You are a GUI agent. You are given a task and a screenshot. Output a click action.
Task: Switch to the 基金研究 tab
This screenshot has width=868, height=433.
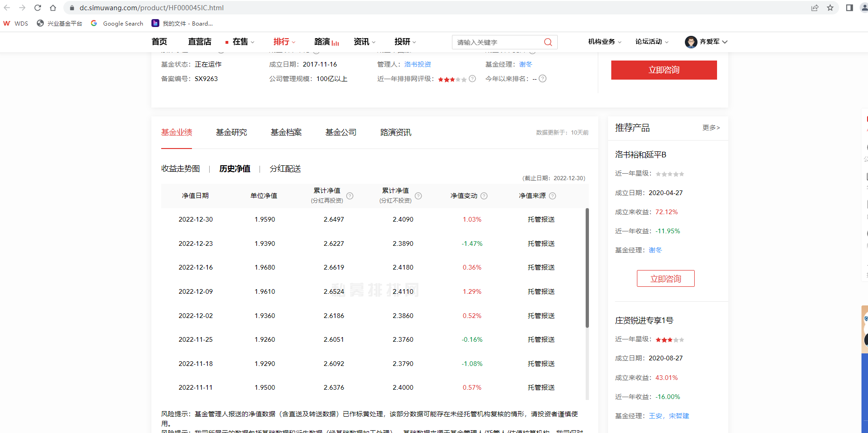231,133
